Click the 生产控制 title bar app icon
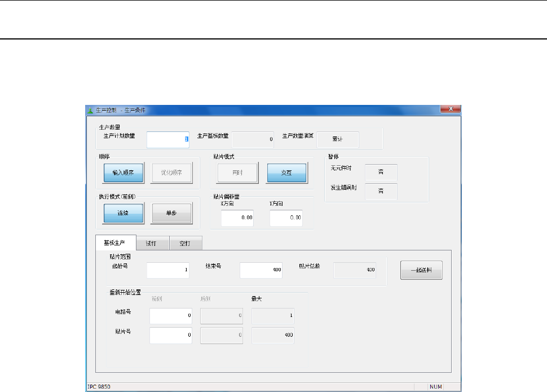547x392 pixels. (x=90, y=110)
